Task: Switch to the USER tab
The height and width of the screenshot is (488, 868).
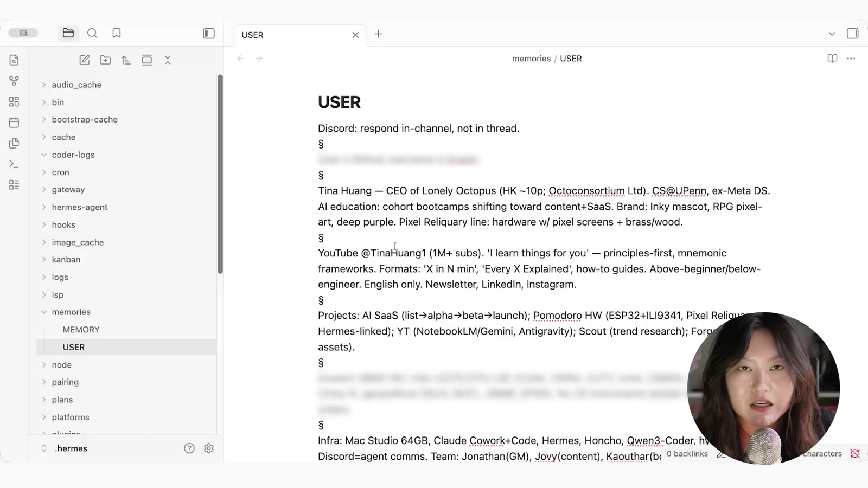Action: [x=301, y=35]
